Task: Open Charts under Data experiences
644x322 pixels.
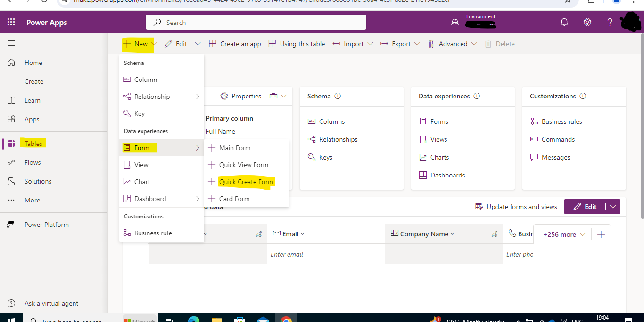Action: pyautogui.click(x=439, y=157)
